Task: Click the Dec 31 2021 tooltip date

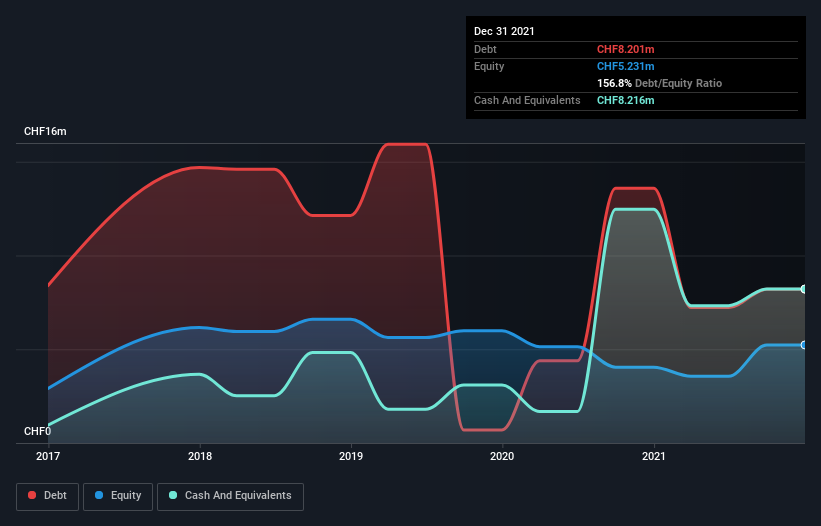Action: click(x=504, y=31)
